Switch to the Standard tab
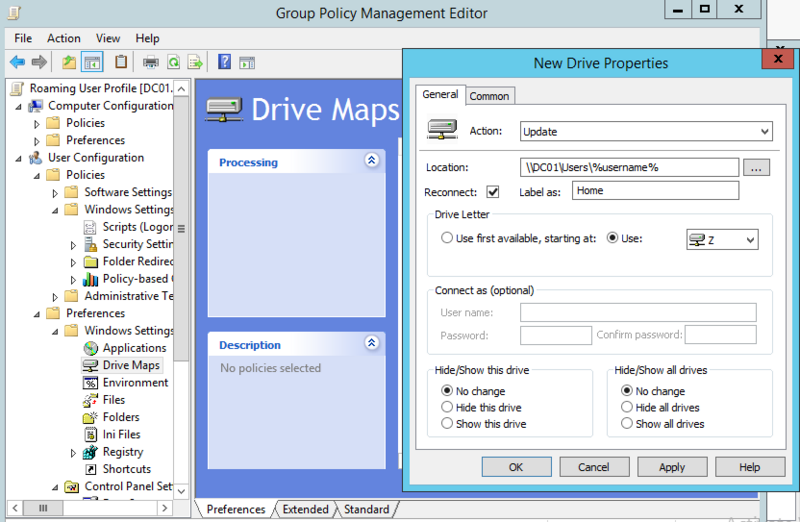The image size is (800, 522). [366, 509]
